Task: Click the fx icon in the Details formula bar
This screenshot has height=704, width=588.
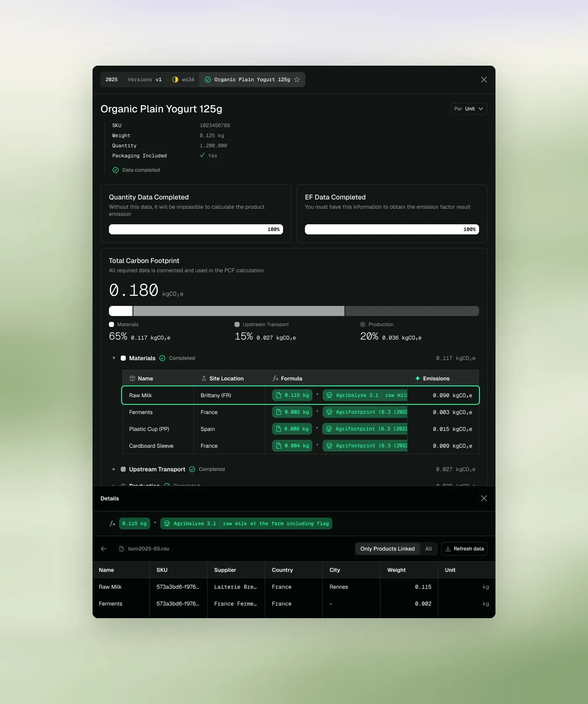Action: pos(112,523)
